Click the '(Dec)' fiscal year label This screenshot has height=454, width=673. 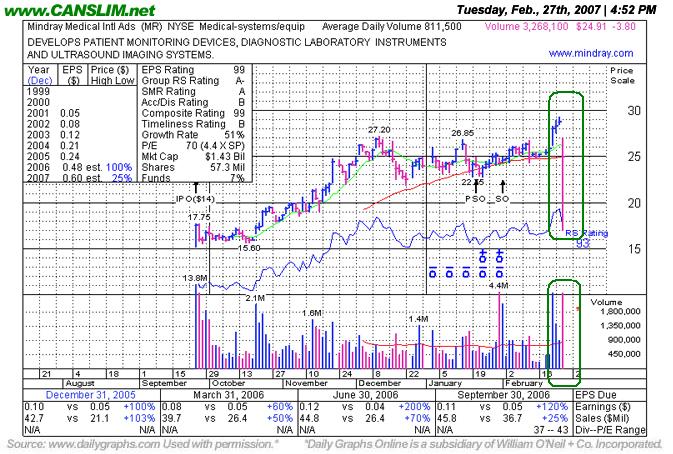click(39, 81)
